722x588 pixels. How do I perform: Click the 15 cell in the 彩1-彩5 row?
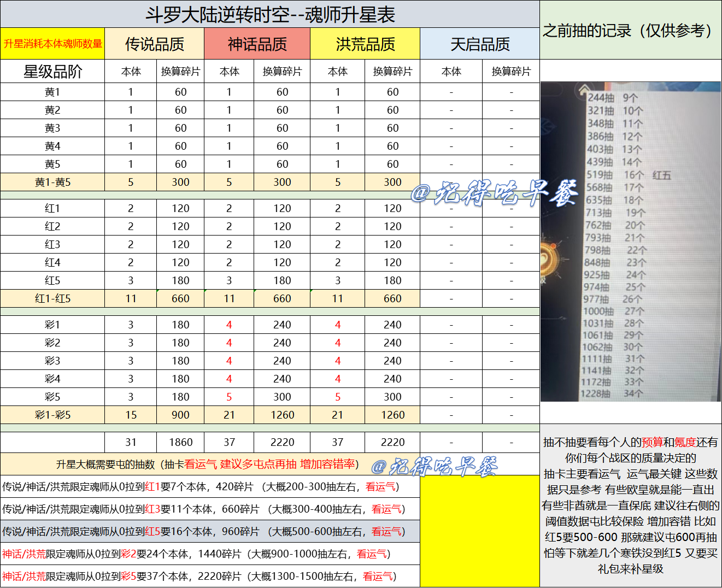[x=131, y=415]
